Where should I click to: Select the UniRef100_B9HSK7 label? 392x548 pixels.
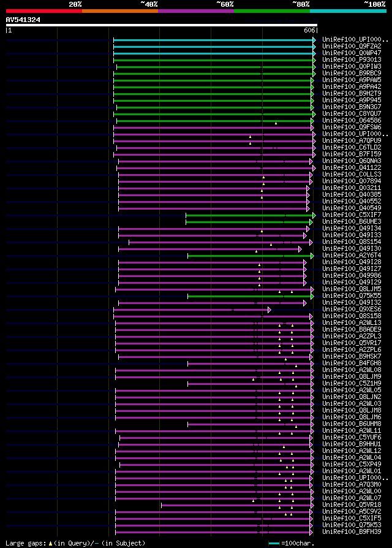[x=352, y=356]
